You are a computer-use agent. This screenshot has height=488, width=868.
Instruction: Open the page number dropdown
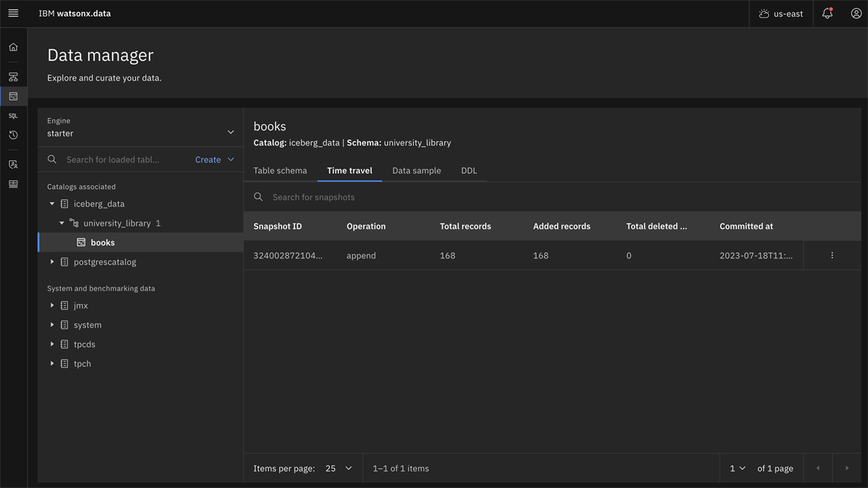click(x=737, y=468)
